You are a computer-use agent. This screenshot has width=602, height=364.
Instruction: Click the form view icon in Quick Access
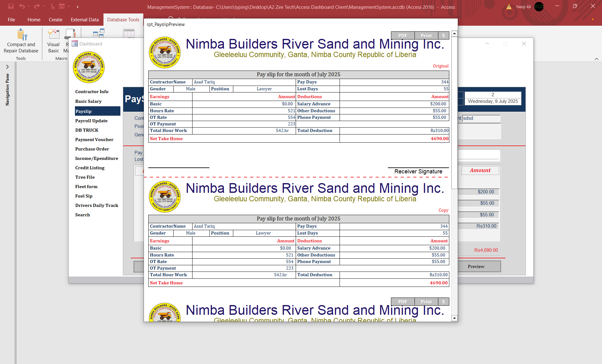[x=62, y=6]
